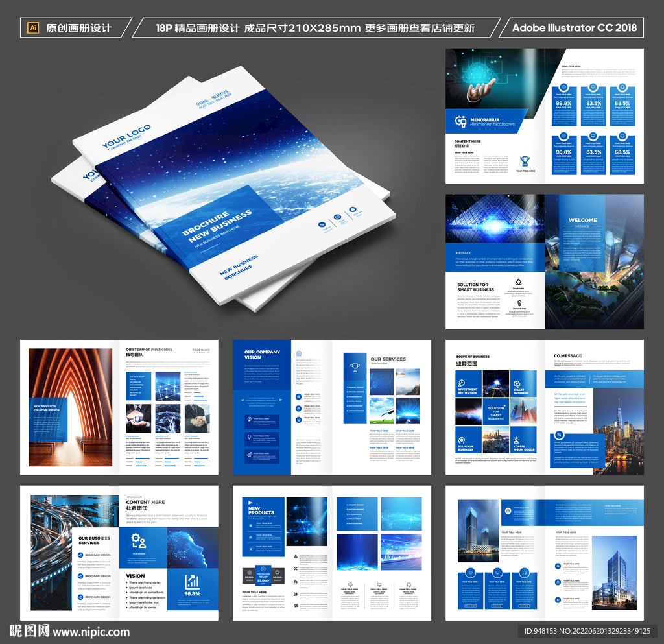Click the 'SCOPE OF BUSINESS' heading
Viewport: 664px width, 644px height.
[473, 357]
